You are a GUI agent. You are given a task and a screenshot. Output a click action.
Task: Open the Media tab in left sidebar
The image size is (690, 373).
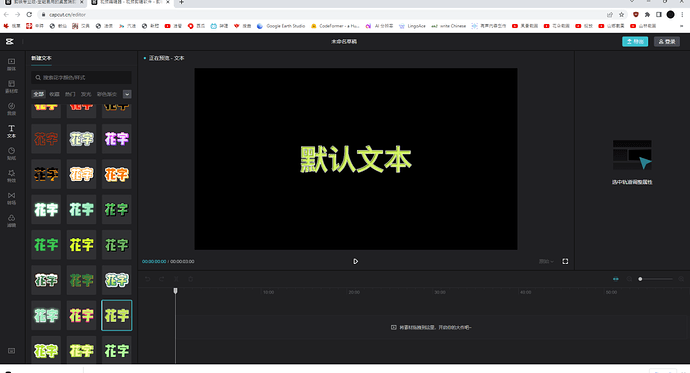[x=11, y=64]
